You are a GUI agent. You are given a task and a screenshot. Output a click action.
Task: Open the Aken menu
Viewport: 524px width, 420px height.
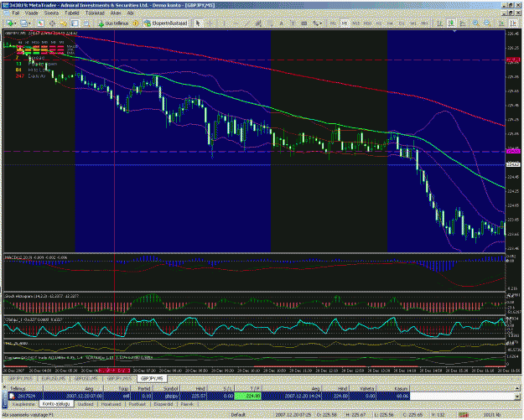[x=116, y=13]
